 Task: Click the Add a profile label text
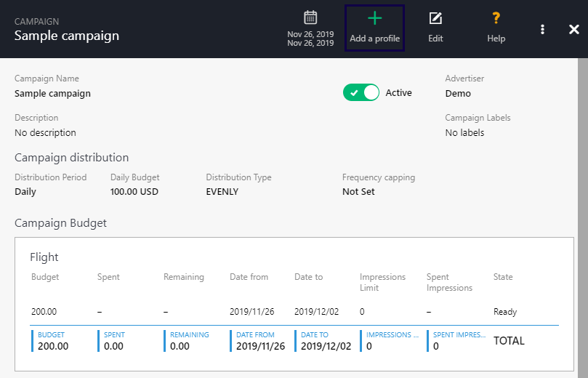click(374, 39)
